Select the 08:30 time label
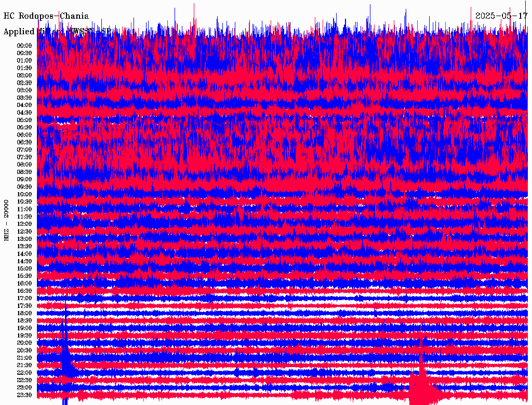This screenshot has height=405, width=532. click(x=24, y=172)
